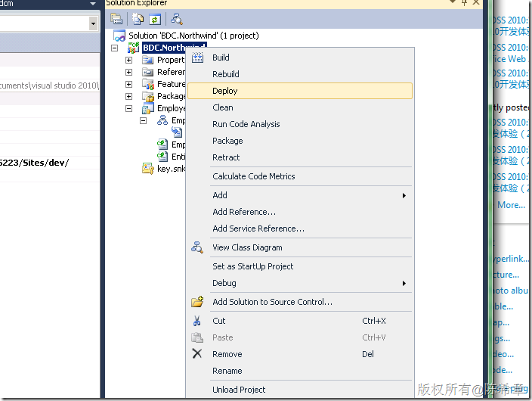
Task: Open Add Reference... dialog entry
Action: click(x=300, y=212)
